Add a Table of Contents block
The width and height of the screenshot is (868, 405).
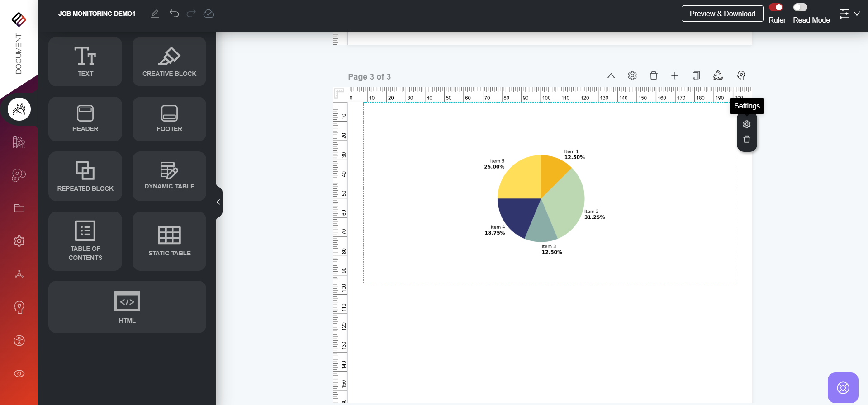coord(85,241)
